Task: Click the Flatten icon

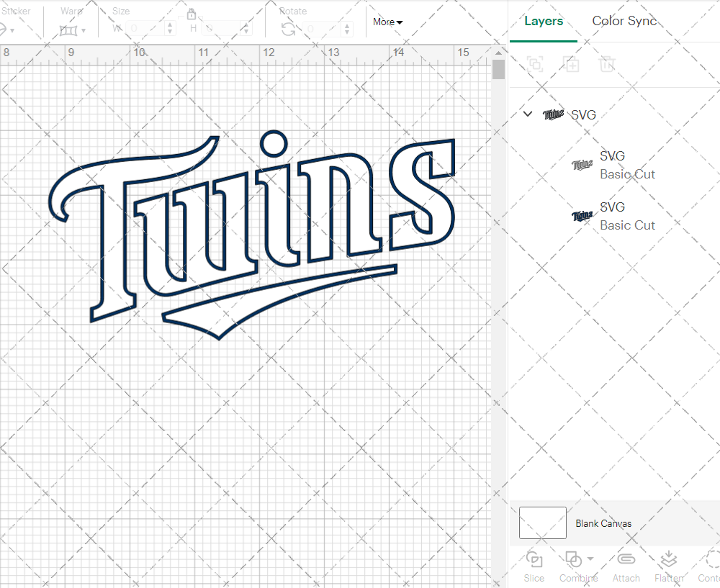Action: pyautogui.click(x=668, y=560)
